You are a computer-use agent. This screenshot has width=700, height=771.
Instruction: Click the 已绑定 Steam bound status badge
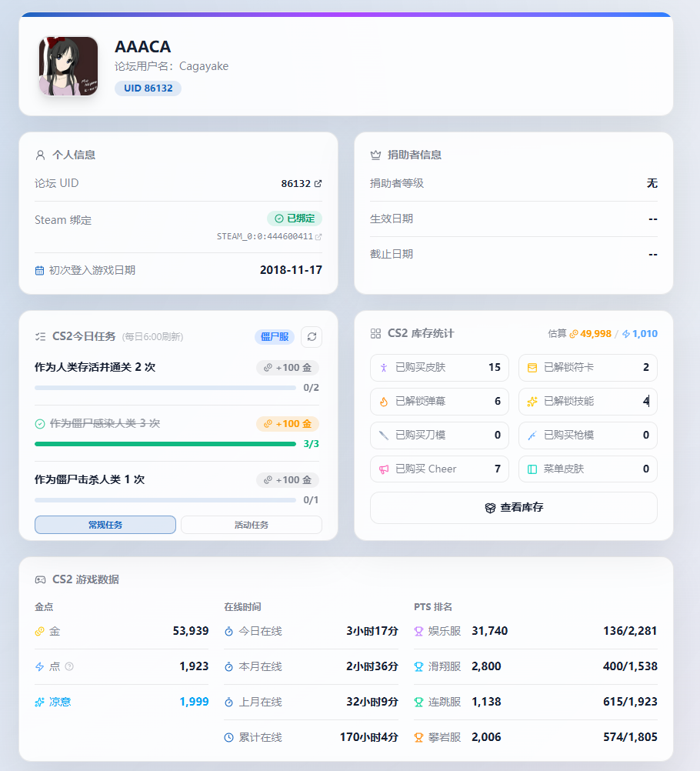tap(295, 219)
